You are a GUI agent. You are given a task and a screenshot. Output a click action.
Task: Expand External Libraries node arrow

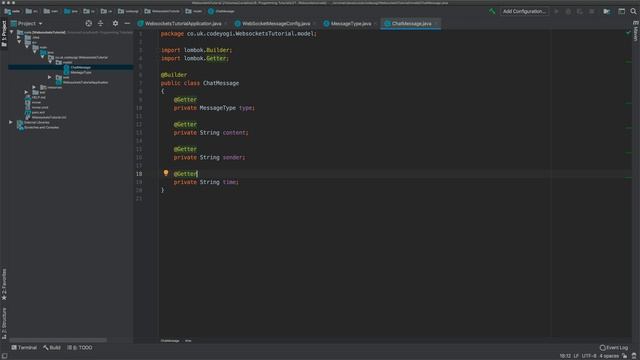click(11, 122)
